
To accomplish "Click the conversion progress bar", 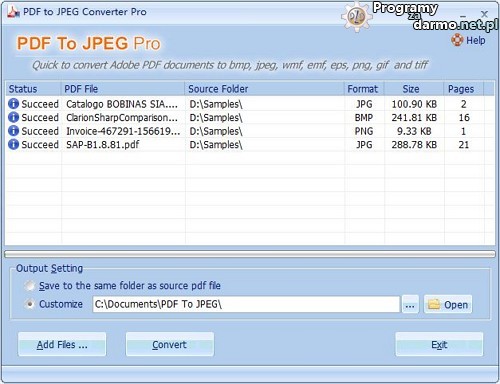I will (x=250, y=254).
